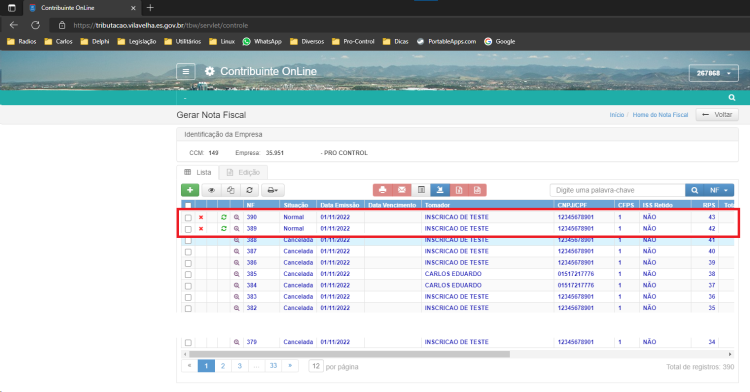Open the Legislação bookmarks folder
This screenshot has height=392, width=750.
click(137, 42)
